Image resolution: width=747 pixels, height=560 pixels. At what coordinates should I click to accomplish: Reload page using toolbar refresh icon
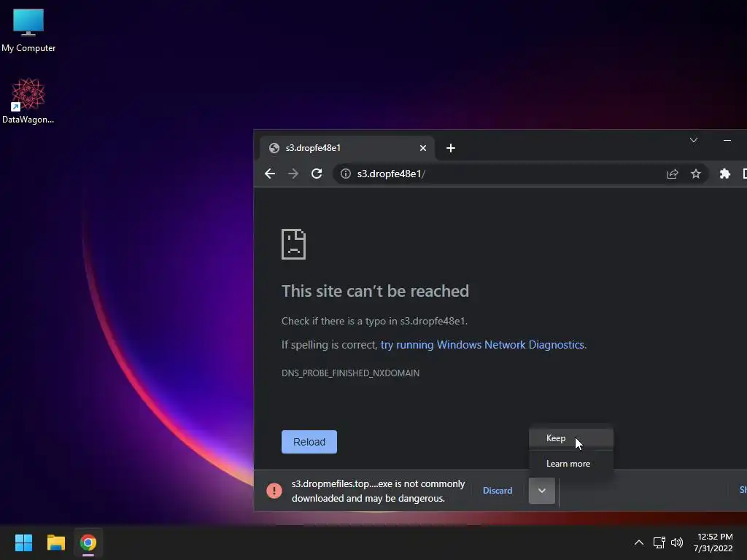(317, 174)
